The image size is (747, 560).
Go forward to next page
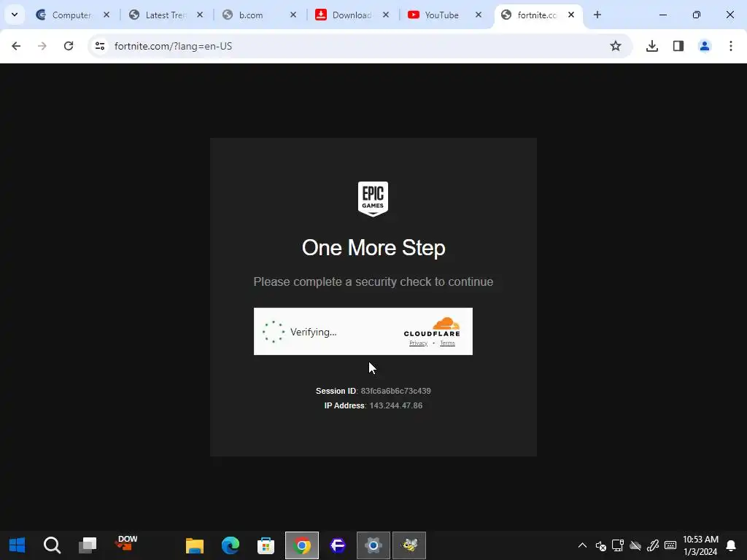point(42,46)
